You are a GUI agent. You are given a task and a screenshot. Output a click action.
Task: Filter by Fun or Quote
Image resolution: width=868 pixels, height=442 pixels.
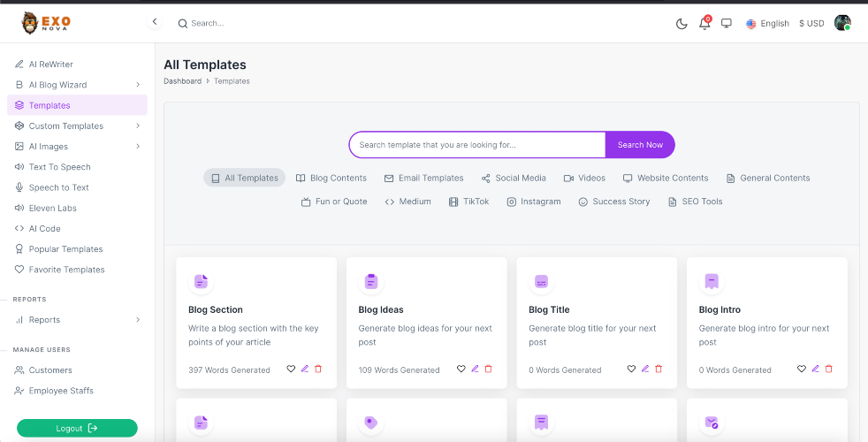[x=334, y=202]
